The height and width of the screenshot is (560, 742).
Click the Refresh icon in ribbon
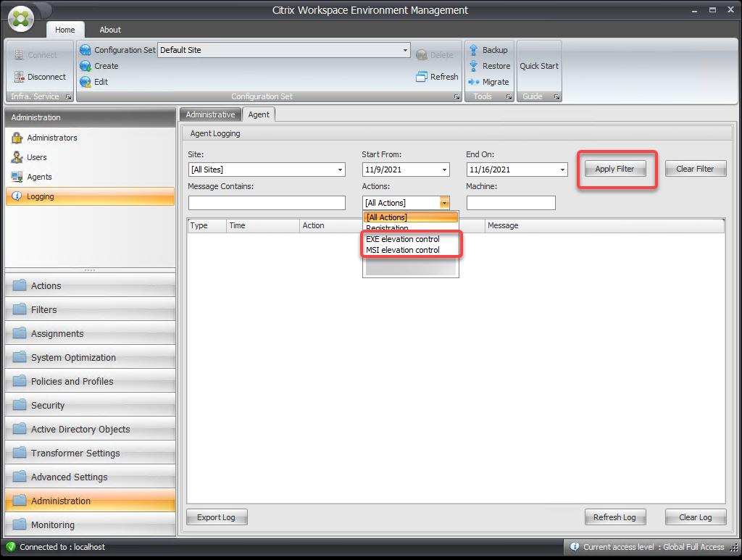pyautogui.click(x=422, y=77)
